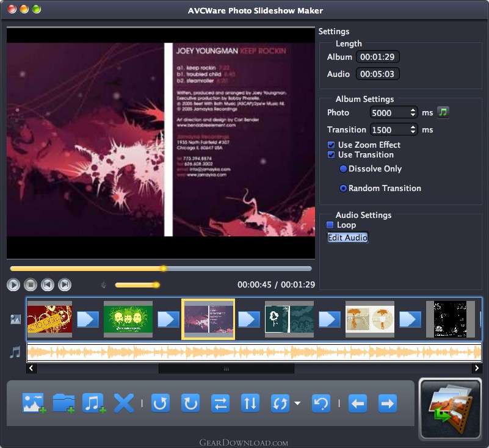
Task: Decrease the Photo duration stepper
Action: click(413, 115)
